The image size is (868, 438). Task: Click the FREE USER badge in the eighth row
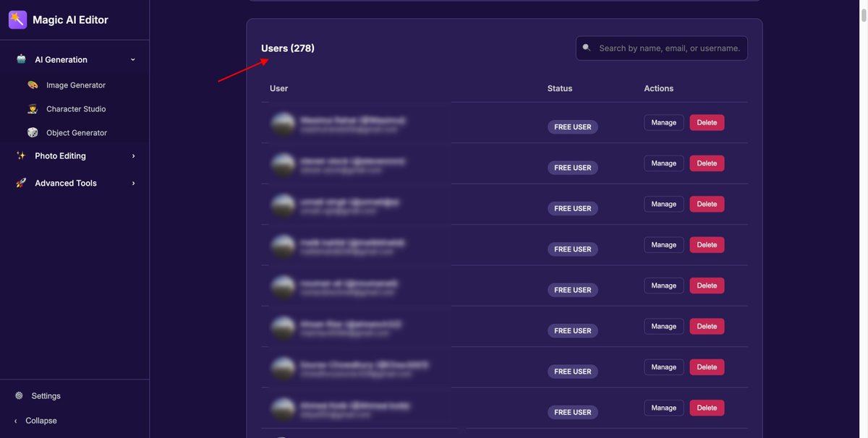point(573,412)
